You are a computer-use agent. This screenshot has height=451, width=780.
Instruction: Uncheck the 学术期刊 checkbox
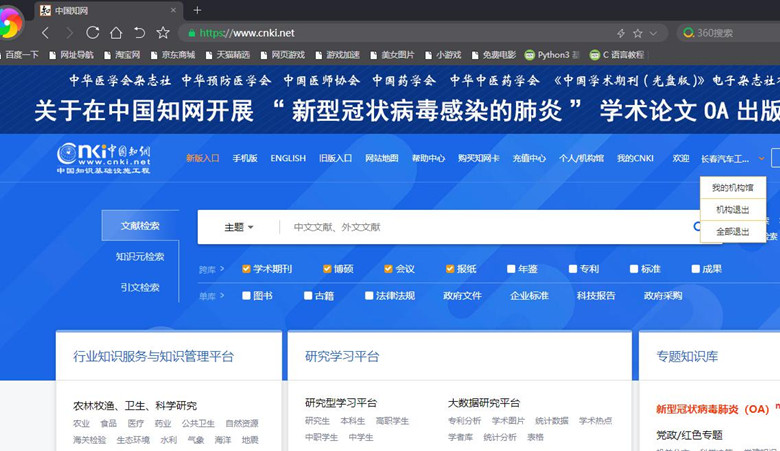click(x=246, y=269)
